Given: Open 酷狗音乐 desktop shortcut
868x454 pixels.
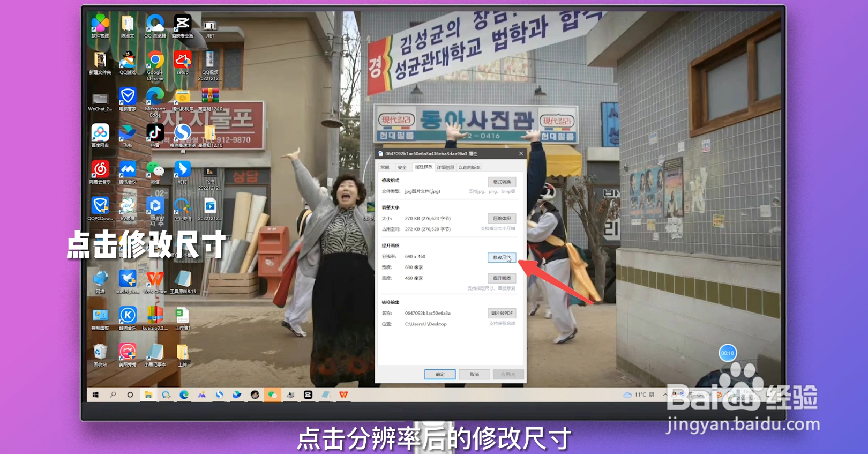Looking at the screenshot, I should 128,318.
